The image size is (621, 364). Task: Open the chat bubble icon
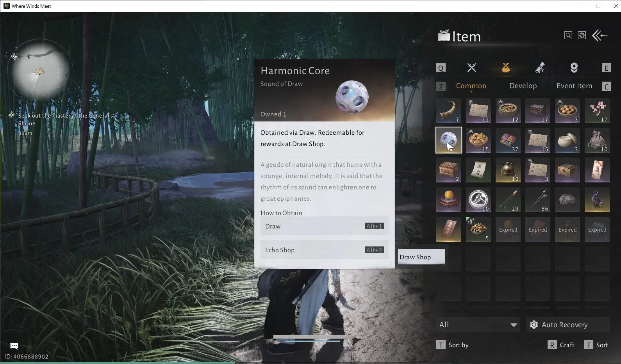(14, 346)
